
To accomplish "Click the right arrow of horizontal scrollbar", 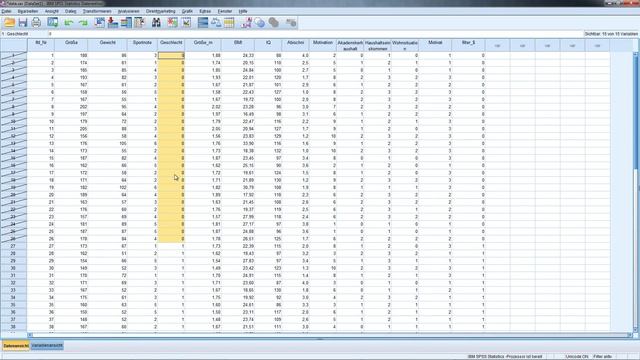I will click(x=629, y=335).
